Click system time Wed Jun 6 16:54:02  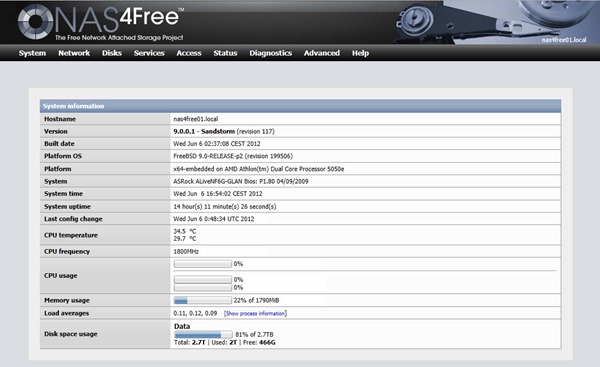[x=218, y=194]
